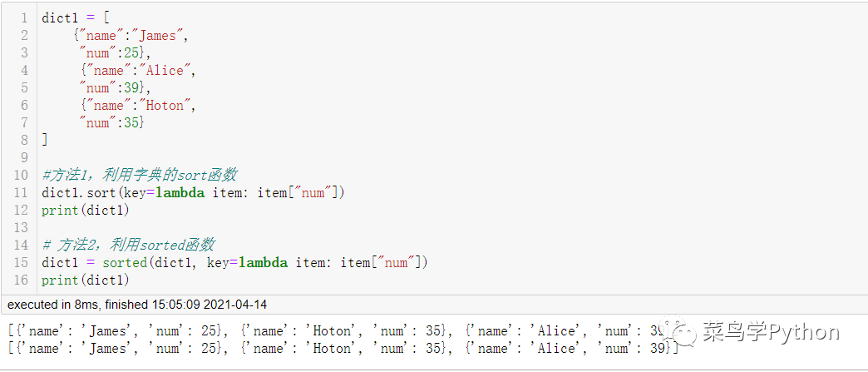Click the #方法1 sort function comment
Screen dimensions: 868x372
[x=139, y=175]
